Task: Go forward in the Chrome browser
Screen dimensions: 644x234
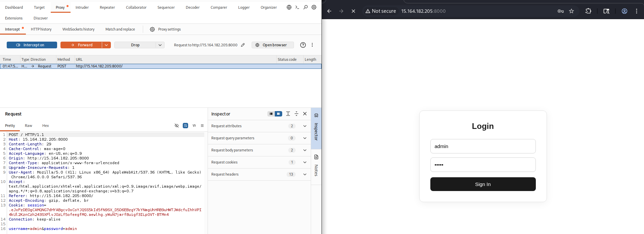Action: coord(341,11)
